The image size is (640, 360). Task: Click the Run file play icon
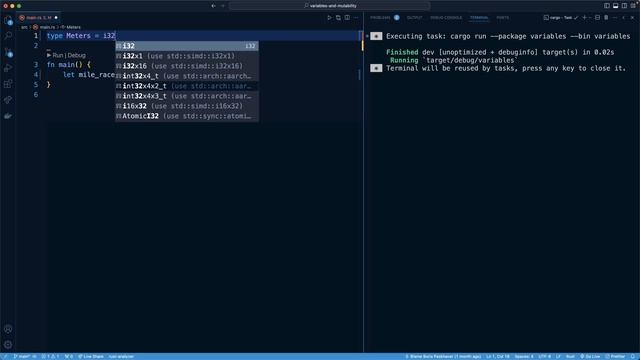[329, 18]
